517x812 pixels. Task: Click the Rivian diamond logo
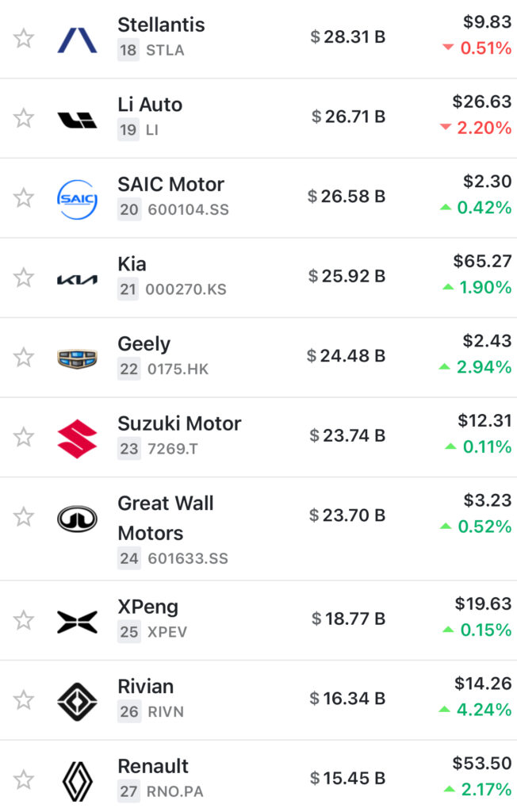[x=77, y=701]
